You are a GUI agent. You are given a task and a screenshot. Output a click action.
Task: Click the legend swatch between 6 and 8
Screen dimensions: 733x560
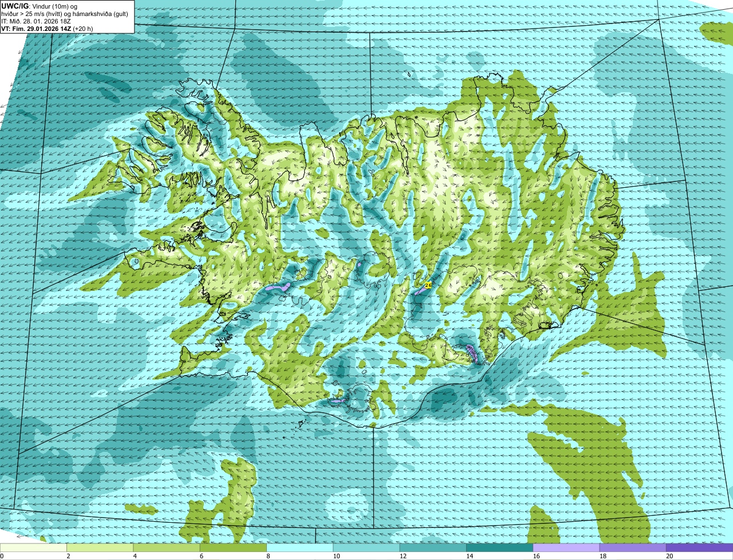[x=233, y=547]
